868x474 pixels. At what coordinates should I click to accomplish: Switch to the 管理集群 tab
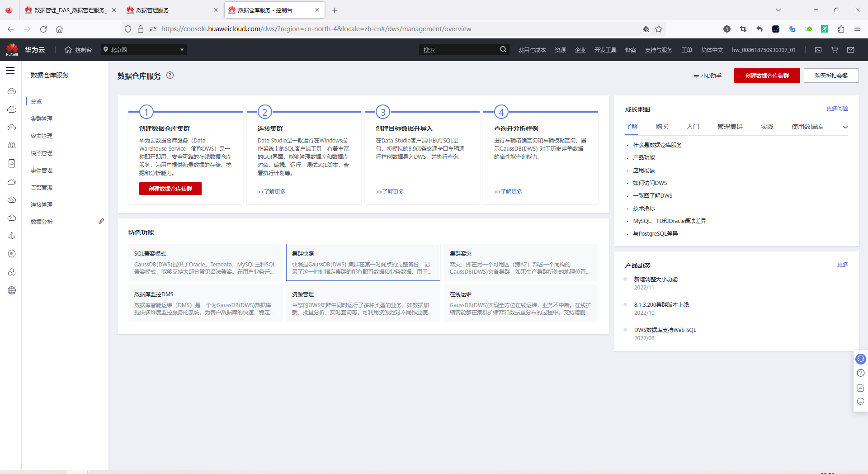[730, 127]
